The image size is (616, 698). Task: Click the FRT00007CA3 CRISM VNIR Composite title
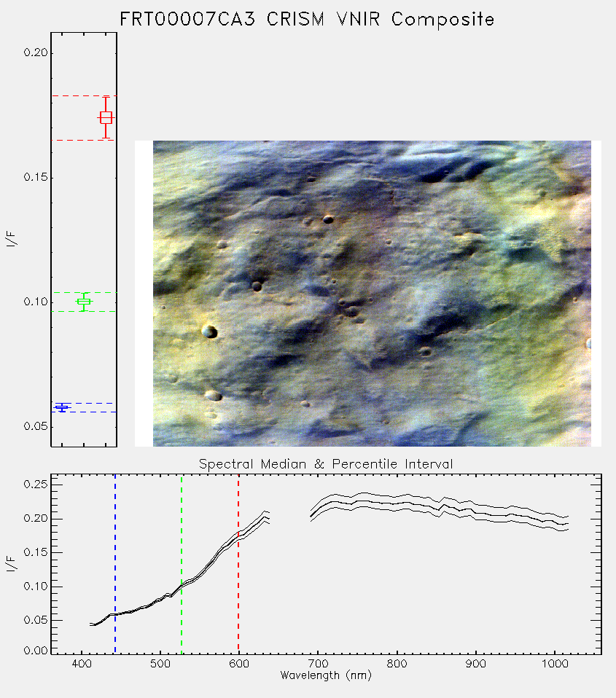(307, 20)
